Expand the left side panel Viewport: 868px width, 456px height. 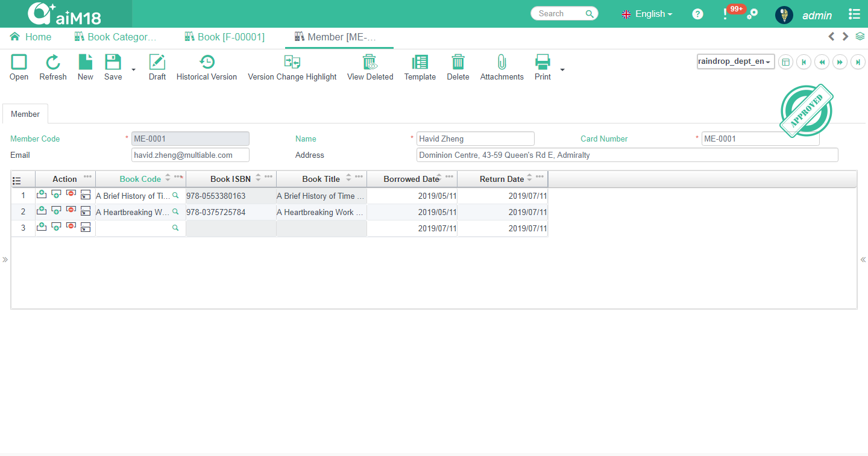pyautogui.click(x=5, y=260)
